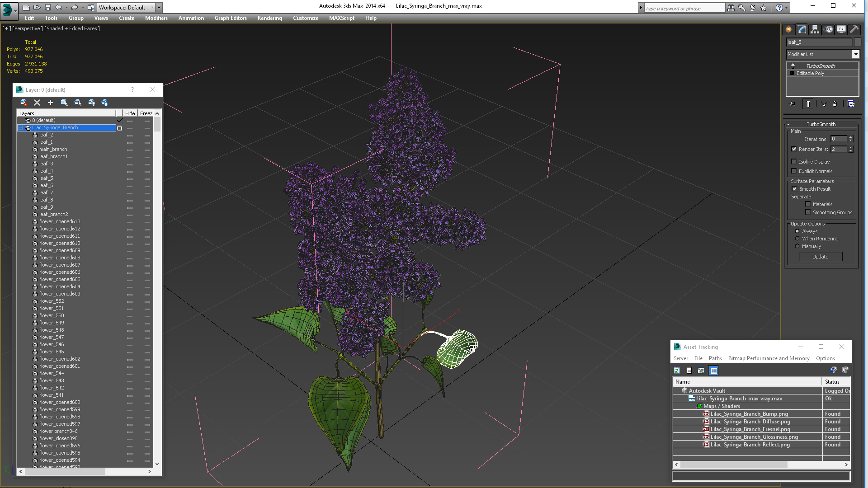Click the Save File floppy icon
Image resolution: width=868 pixels, height=488 pixels.
pyautogui.click(x=47, y=7)
